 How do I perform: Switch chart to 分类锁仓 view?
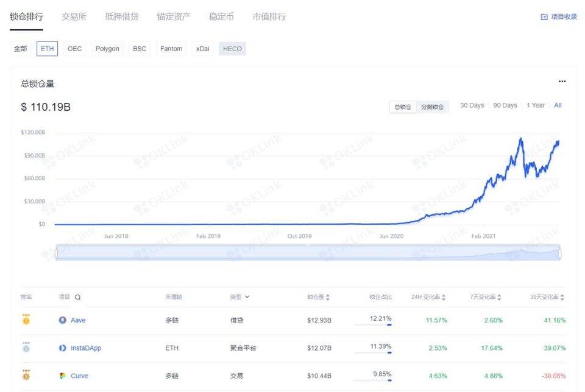pyautogui.click(x=432, y=107)
